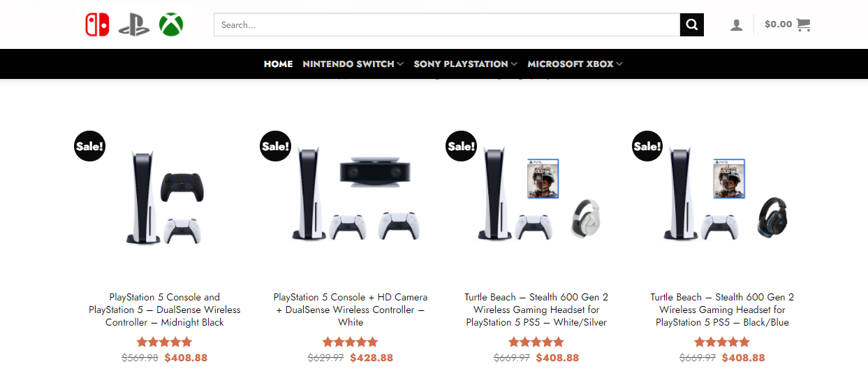
Task: Open the shopping cart icon
Action: coord(803,24)
